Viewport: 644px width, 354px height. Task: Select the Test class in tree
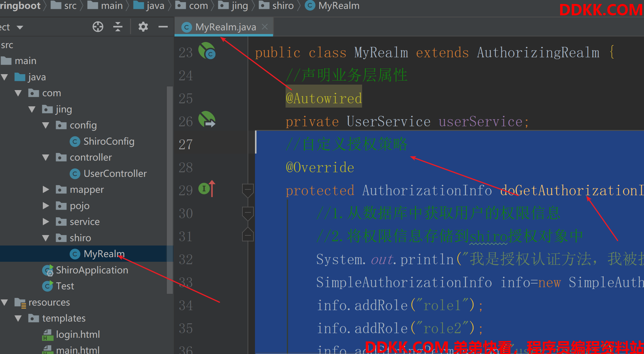pyautogui.click(x=65, y=286)
